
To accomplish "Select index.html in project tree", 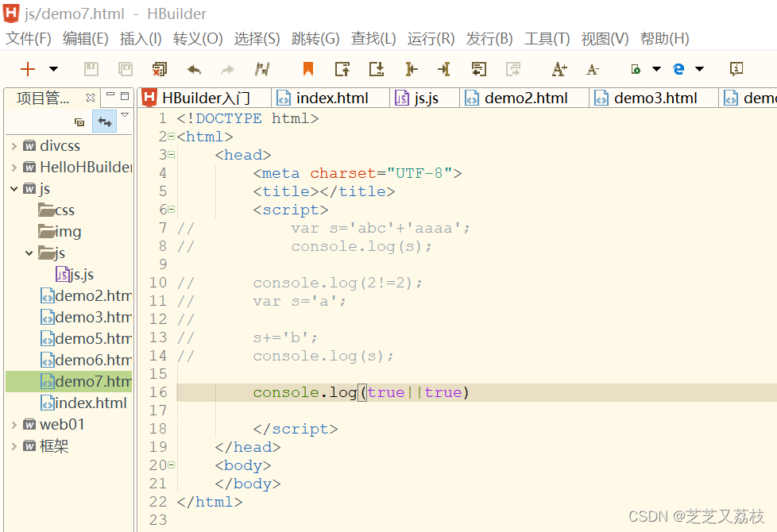I will 83,403.
